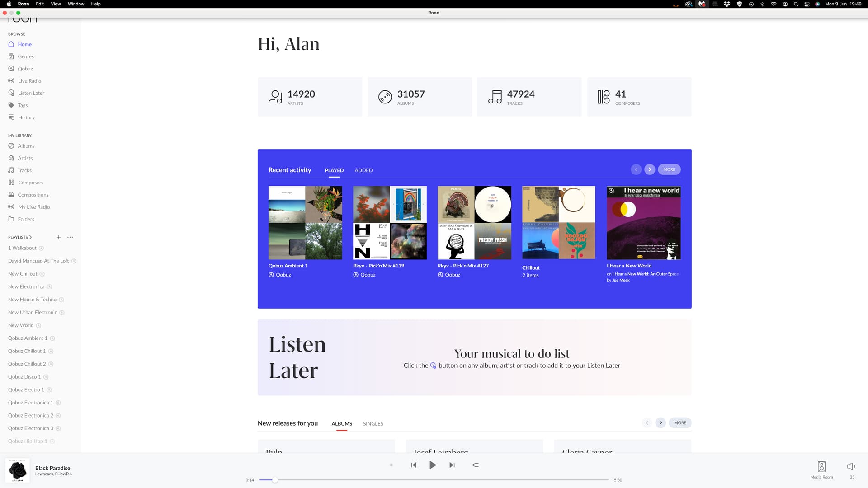The image size is (868, 488).
Task: Open the Qobuz Ambient 1 cover
Action: click(x=305, y=223)
